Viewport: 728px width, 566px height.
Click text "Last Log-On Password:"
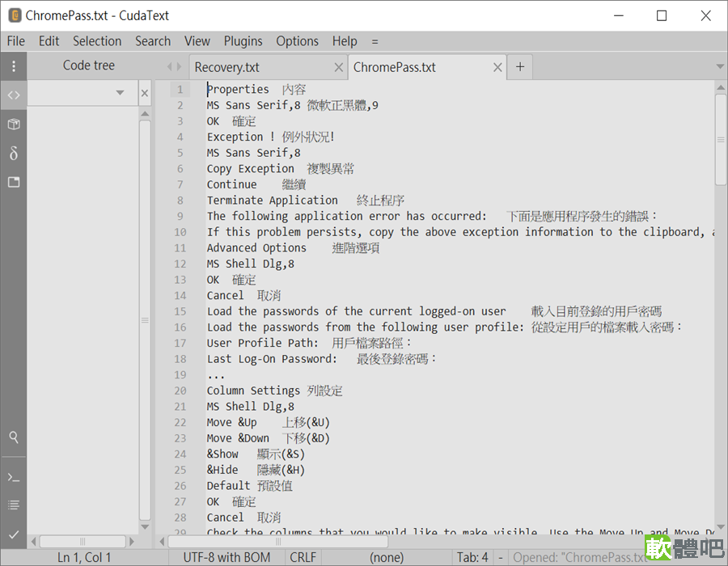tap(272, 359)
